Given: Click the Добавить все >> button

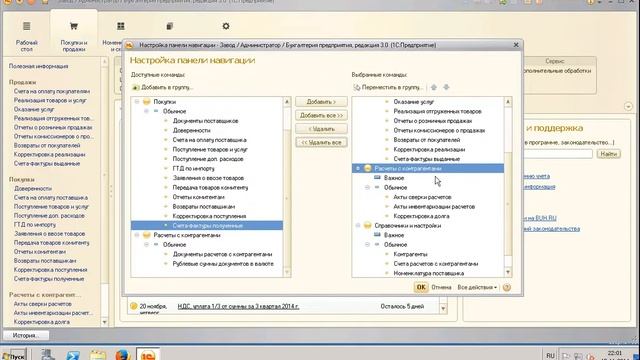Looking at the screenshot, I should [x=321, y=116].
